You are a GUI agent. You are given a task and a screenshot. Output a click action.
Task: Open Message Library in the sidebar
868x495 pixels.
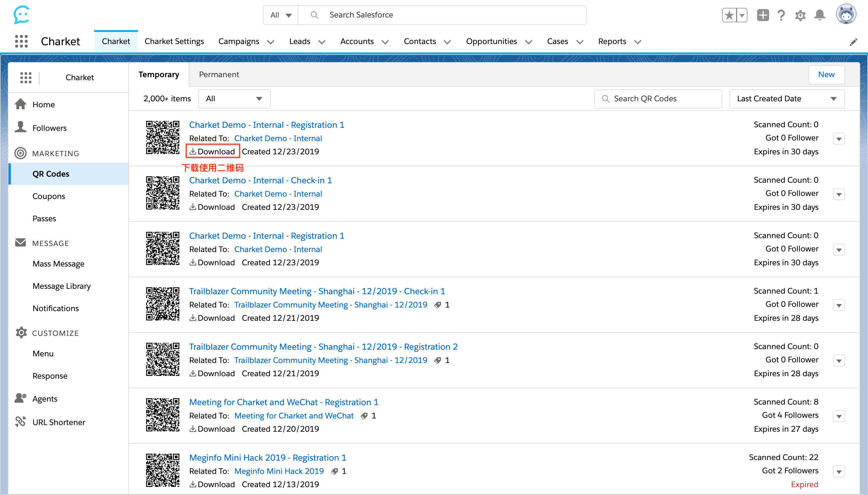[x=61, y=286]
